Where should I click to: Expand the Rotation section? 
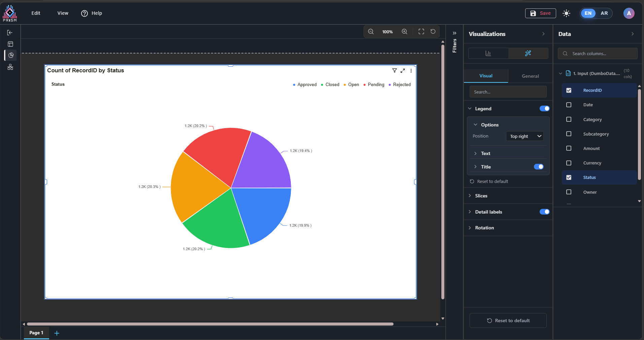point(484,228)
